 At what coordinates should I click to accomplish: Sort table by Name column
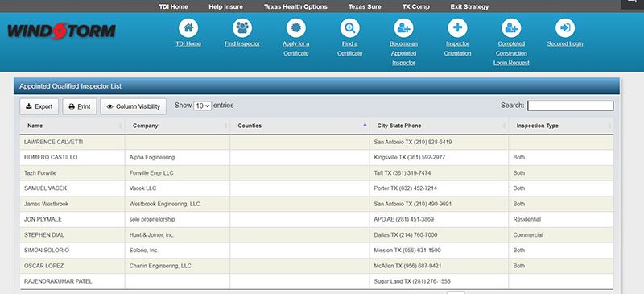pyautogui.click(x=72, y=126)
